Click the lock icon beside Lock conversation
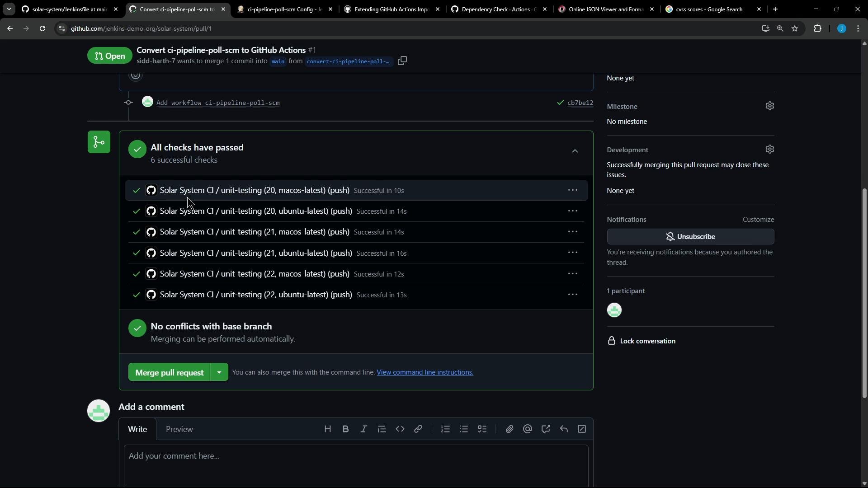Image resolution: width=868 pixels, height=488 pixels. tap(612, 341)
